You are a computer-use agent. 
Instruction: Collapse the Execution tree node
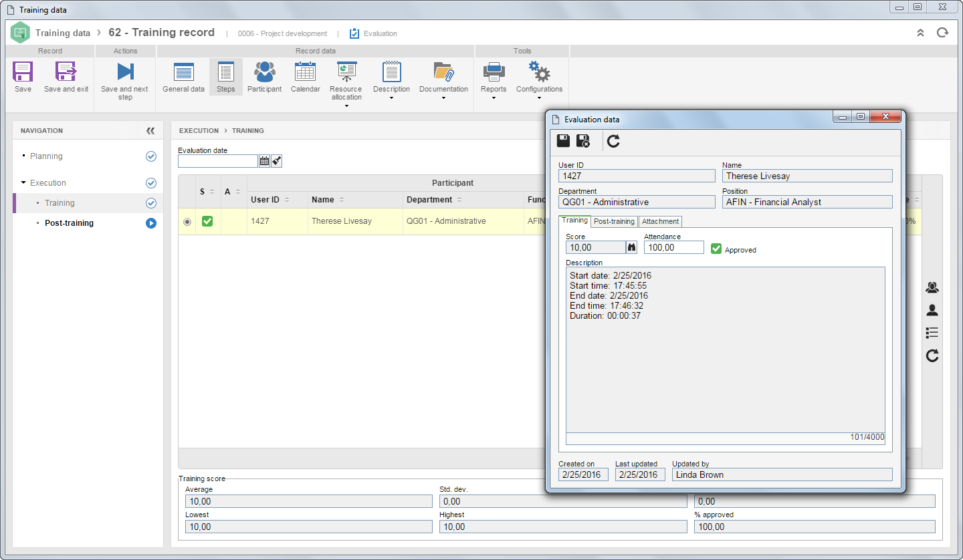[24, 182]
